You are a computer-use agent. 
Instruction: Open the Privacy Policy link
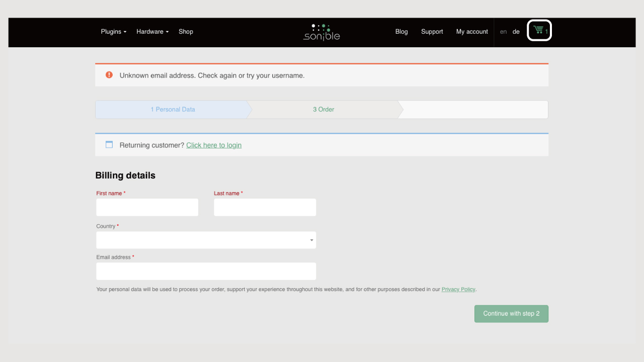tap(458, 290)
